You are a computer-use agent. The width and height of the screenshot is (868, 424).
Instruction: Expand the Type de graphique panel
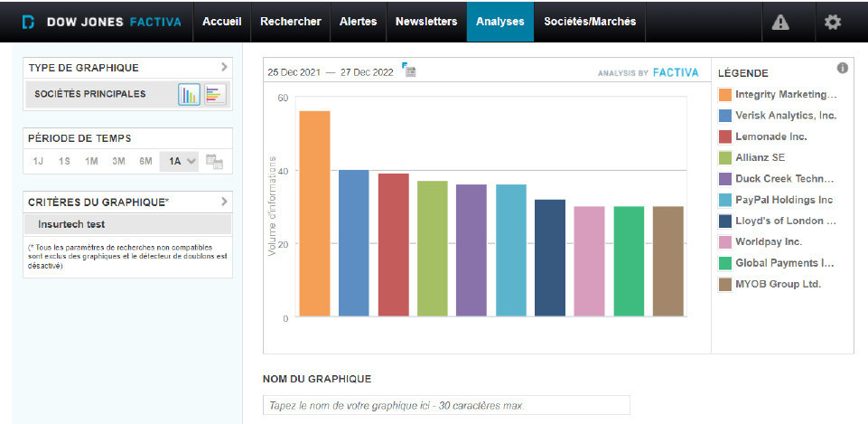click(224, 67)
